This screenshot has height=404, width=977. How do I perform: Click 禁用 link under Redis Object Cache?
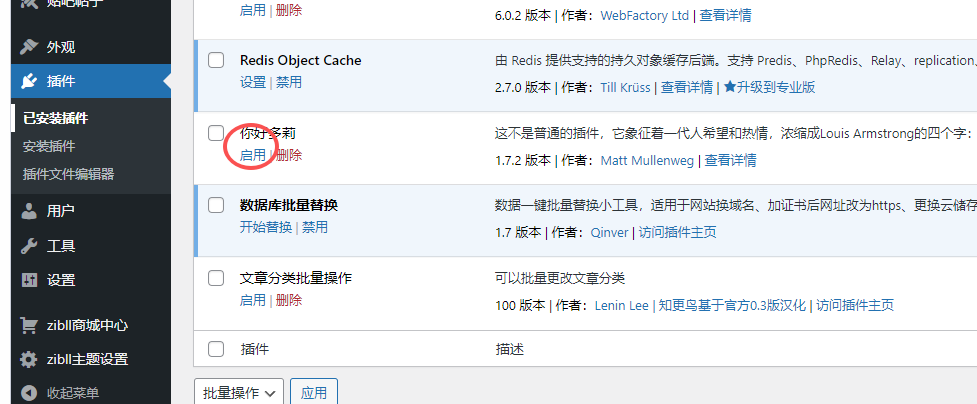tap(289, 82)
